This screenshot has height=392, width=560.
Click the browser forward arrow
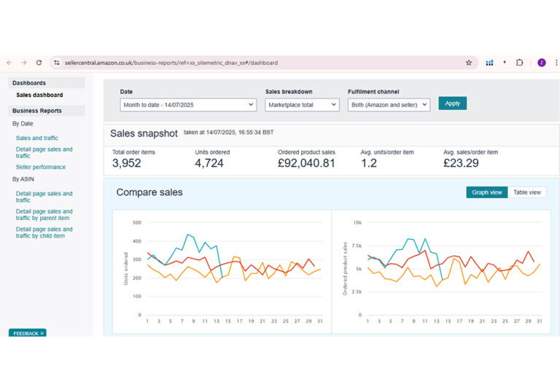[x=24, y=63]
